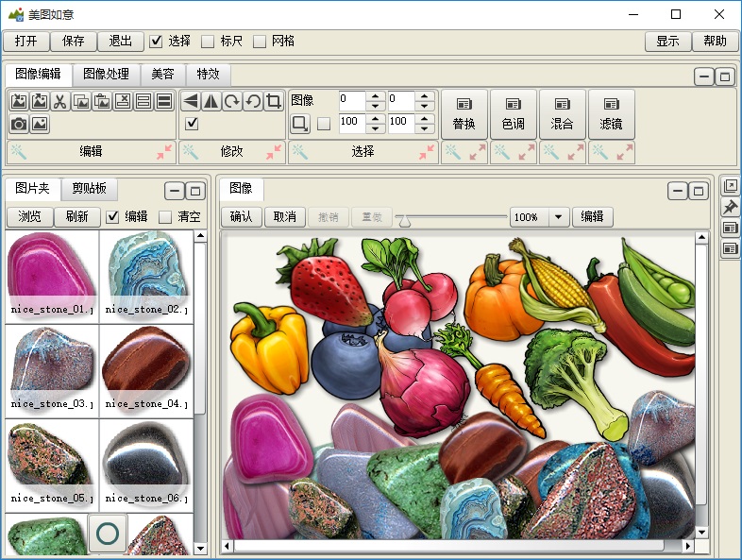742x560 pixels.
Task: Click the solid filled two-rows icon
Action: [x=164, y=101]
